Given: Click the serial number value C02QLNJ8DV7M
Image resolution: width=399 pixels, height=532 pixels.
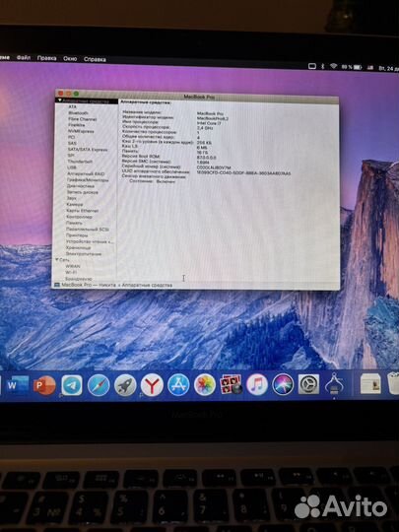Looking at the screenshot, I should tap(214, 167).
